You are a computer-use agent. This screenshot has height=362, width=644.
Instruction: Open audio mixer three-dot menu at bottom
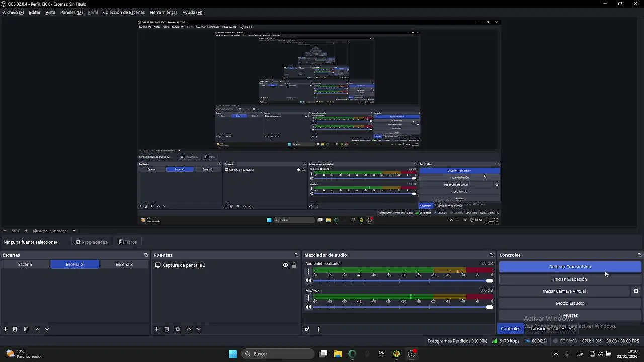coord(318,329)
